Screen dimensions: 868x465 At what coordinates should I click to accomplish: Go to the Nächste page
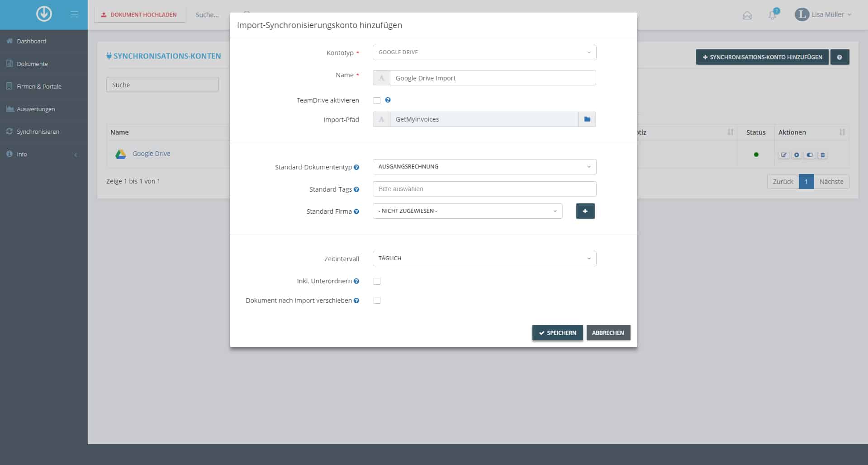point(831,182)
